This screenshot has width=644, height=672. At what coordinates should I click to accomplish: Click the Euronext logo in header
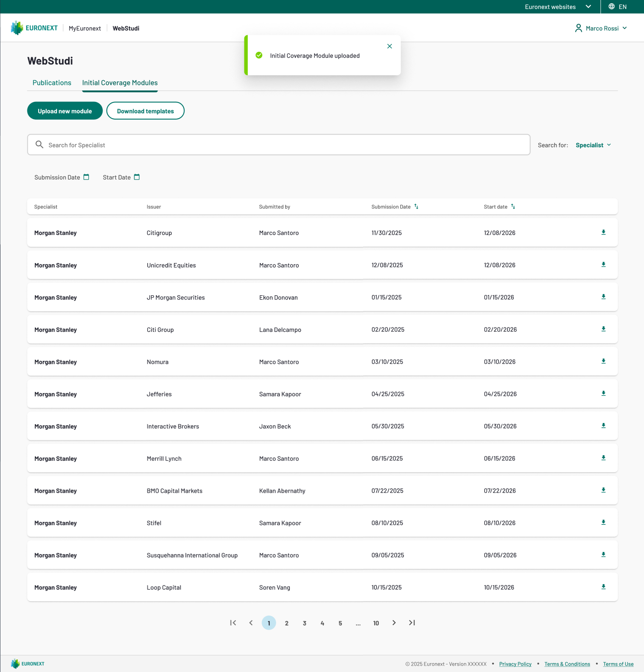pyautogui.click(x=34, y=28)
